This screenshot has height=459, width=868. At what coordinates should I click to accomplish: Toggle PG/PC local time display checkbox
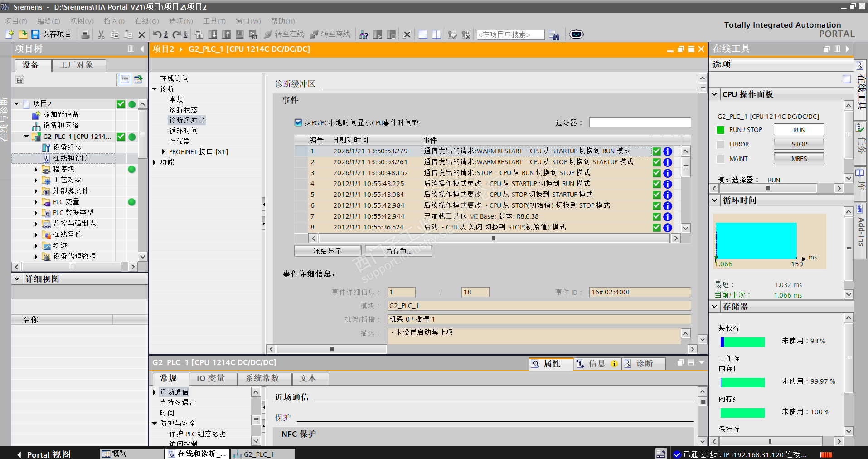point(298,122)
